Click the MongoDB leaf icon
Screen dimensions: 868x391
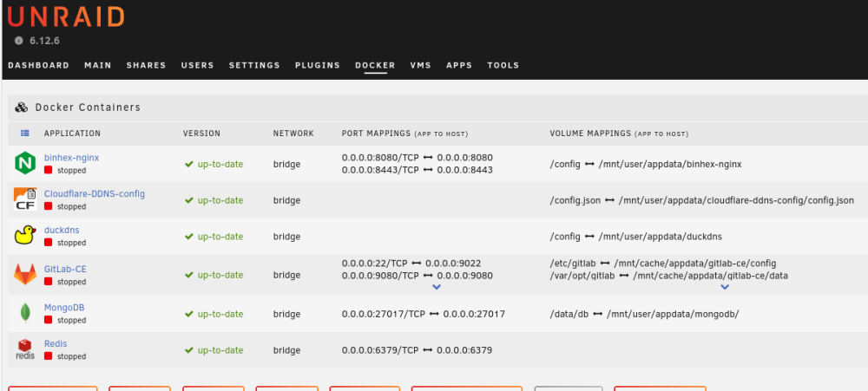point(25,313)
